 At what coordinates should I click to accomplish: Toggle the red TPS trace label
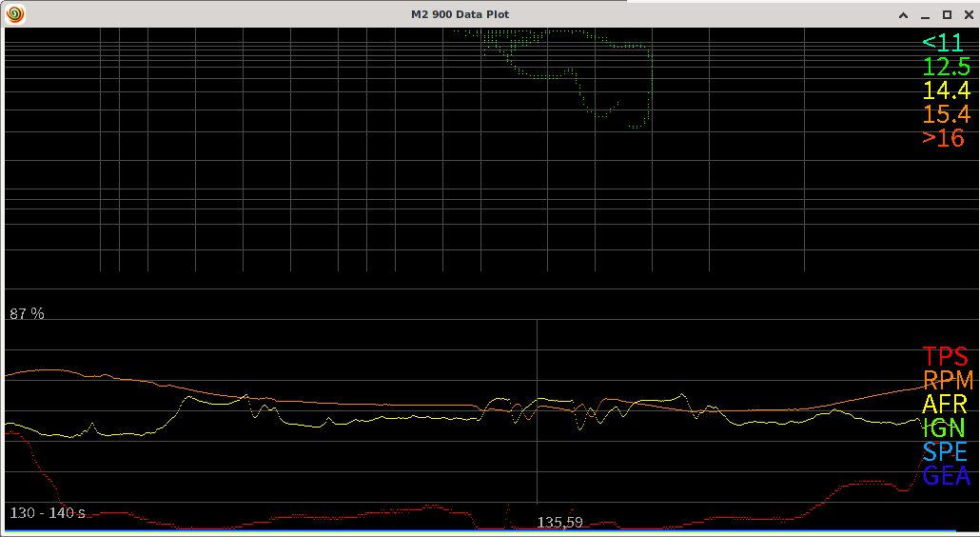coord(945,357)
